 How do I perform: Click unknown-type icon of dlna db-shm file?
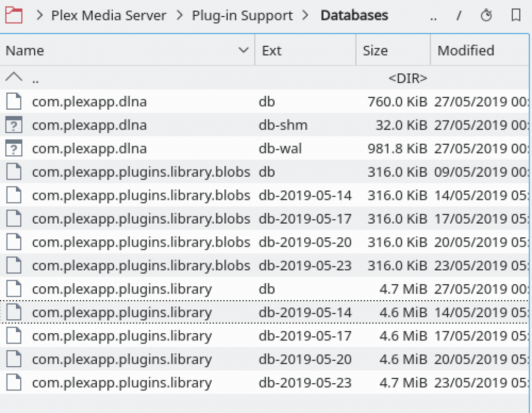click(14, 125)
